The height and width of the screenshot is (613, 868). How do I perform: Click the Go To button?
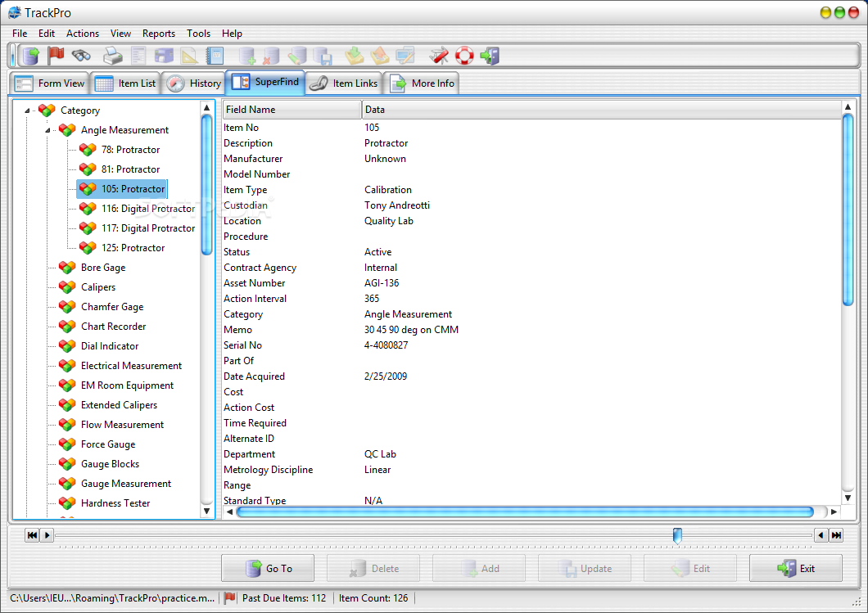click(268, 568)
